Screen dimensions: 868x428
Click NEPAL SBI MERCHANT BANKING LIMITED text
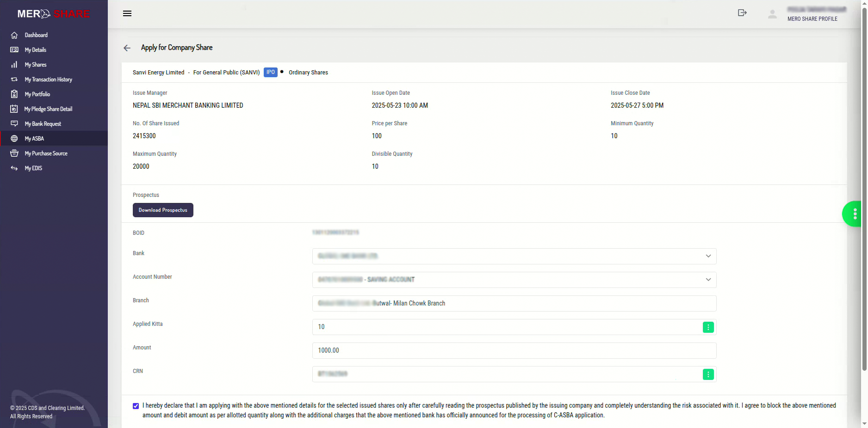188,105
